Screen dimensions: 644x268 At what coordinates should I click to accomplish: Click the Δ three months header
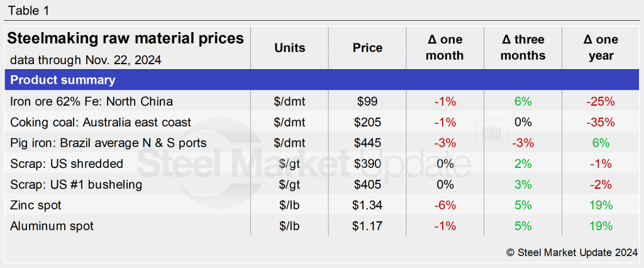(523, 48)
